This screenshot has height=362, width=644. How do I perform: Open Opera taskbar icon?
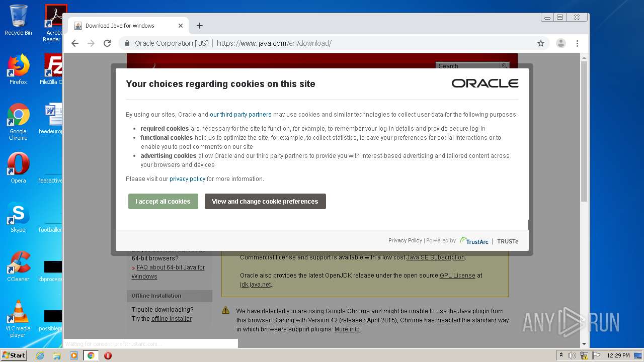coord(108,355)
